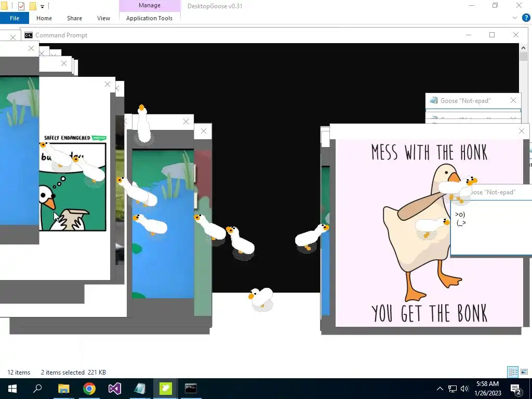Expand hidden system tray icons chevron
532x399 pixels.
pyautogui.click(x=440, y=389)
